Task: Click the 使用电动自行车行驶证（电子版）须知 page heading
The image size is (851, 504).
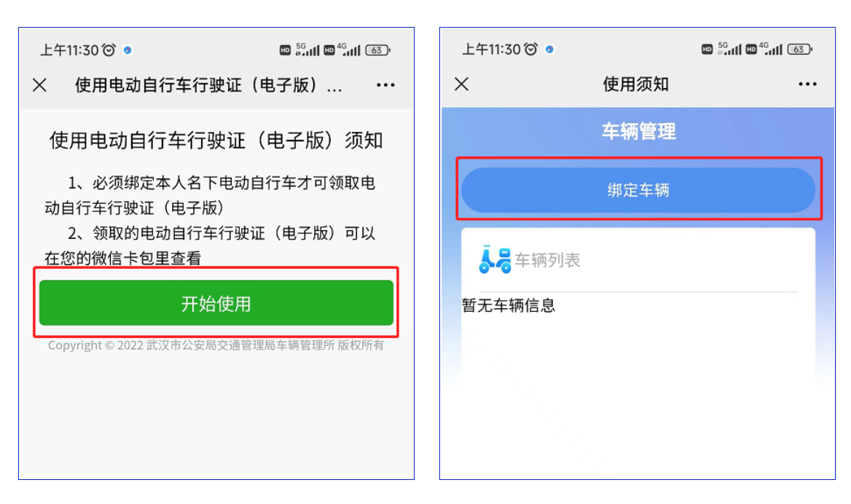Action: 216,141
